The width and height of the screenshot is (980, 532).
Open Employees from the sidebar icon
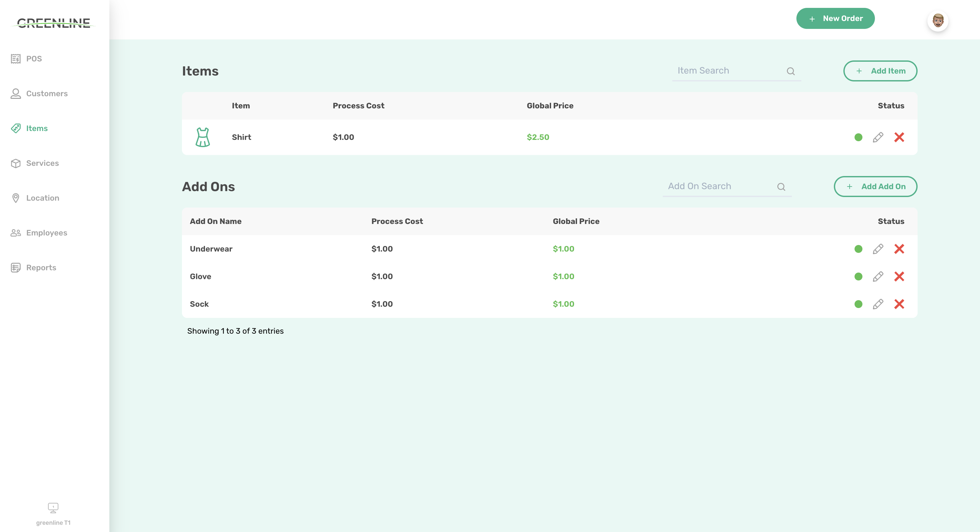(x=15, y=233)
